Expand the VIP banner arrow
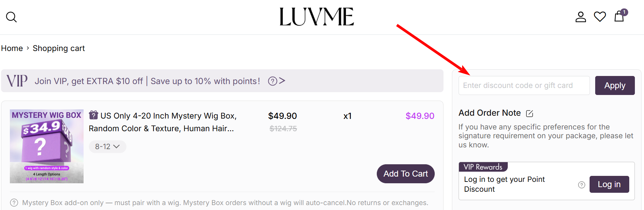 click(282, 81)
